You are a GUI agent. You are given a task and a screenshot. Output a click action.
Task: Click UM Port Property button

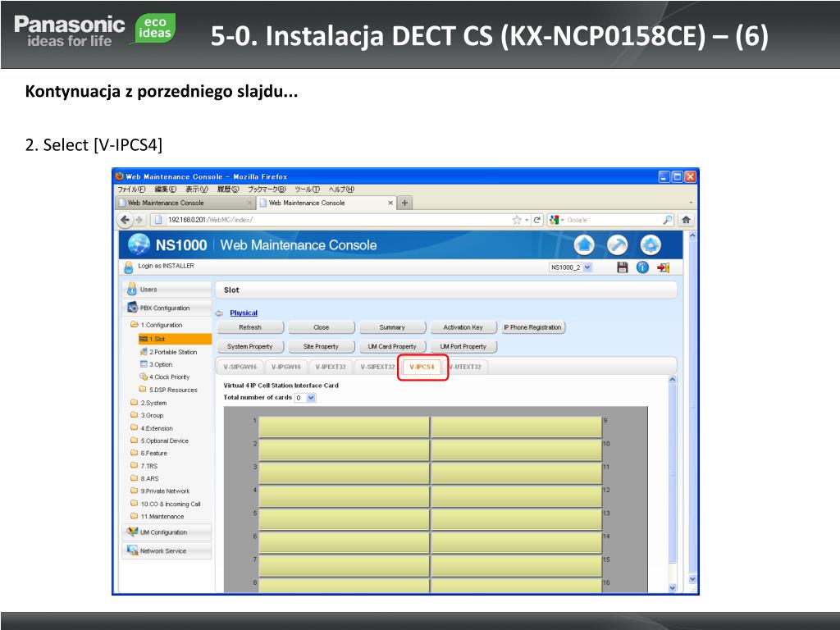[x=463, y=347]
